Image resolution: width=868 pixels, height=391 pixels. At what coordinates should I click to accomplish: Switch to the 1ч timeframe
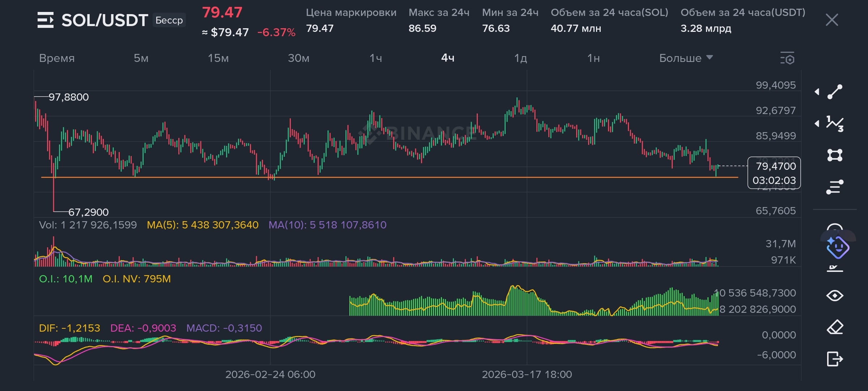point(376,58)
